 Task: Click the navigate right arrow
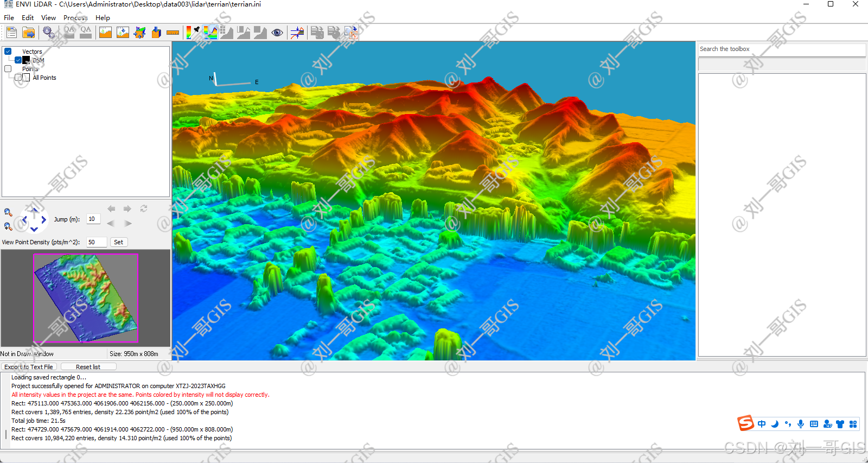click(x=43, y=220)
